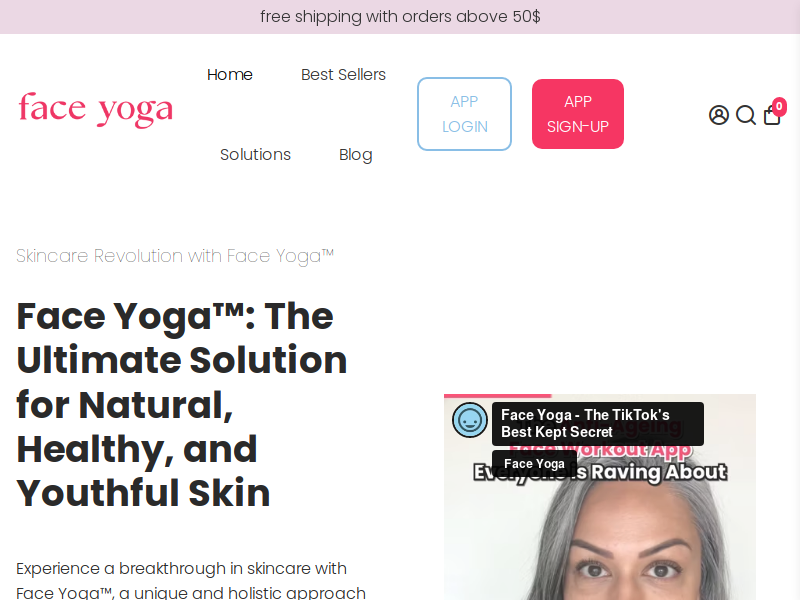Click the search magnifier icon
Screen dimensions: 800x600
[746, 115]
